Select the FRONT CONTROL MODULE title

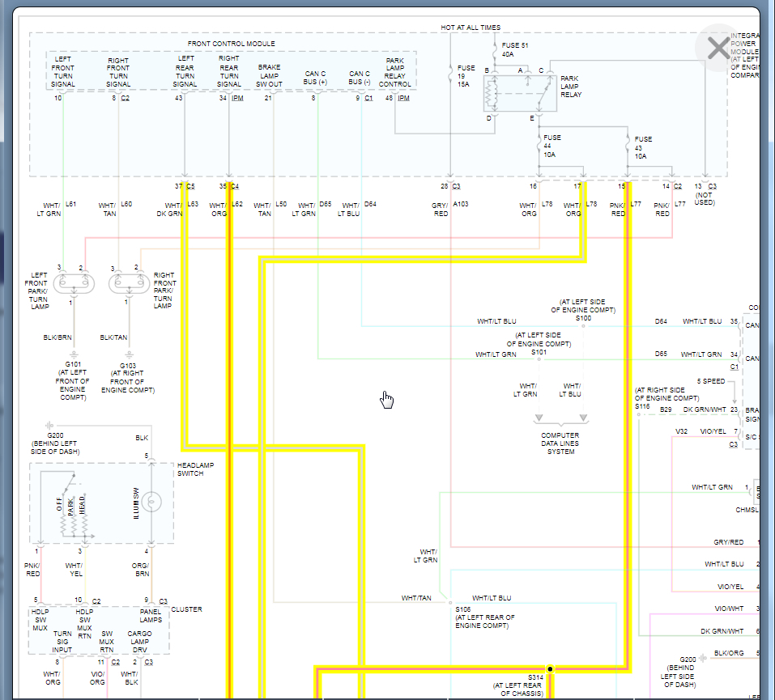[x=232, y=44]
